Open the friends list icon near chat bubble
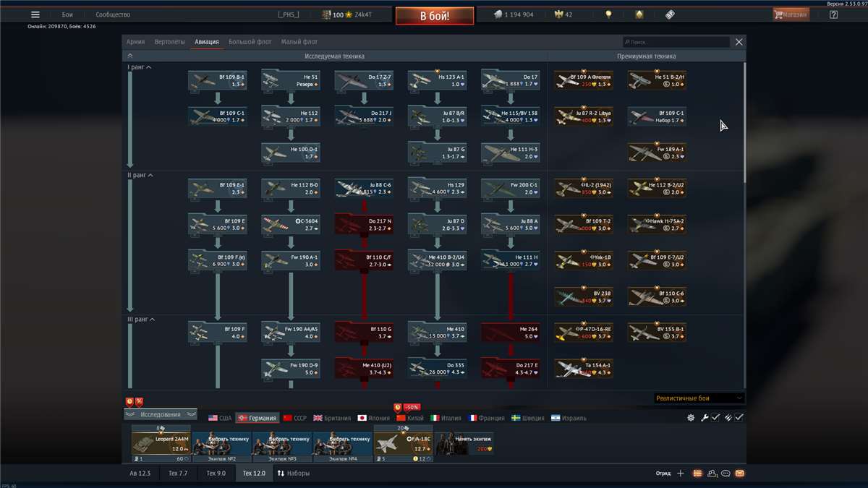The width and height of the screenshot is (868, 488). point(712,473)
